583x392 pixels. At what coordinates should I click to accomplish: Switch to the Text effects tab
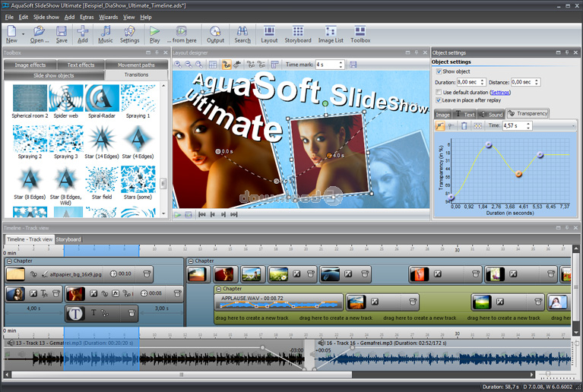(81, 65)
